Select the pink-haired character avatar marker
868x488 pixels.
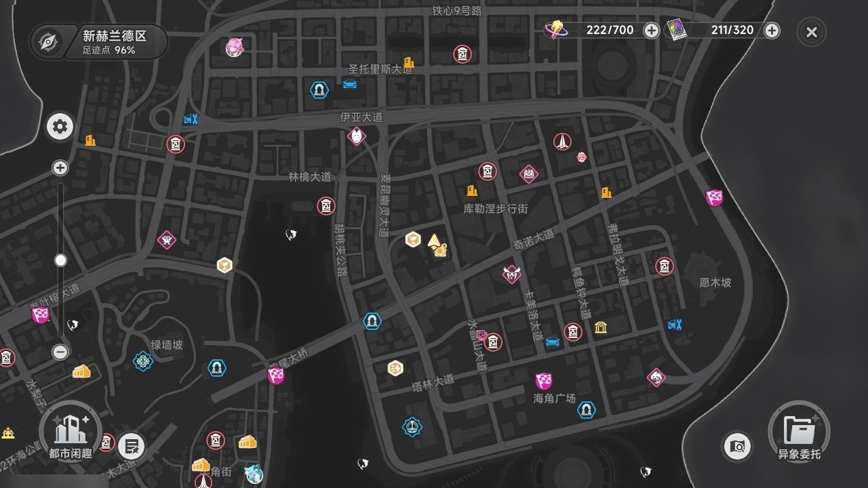[x=235, y=47]
